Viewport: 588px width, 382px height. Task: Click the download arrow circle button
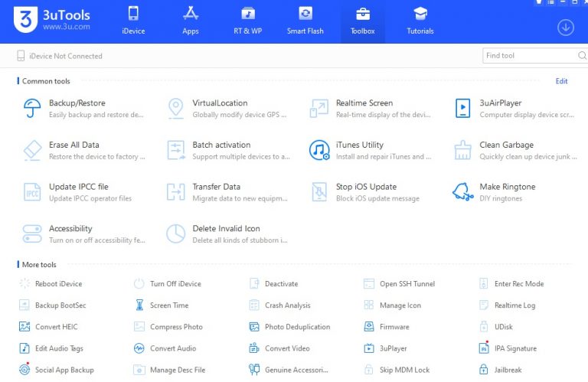tap(565, 28)
